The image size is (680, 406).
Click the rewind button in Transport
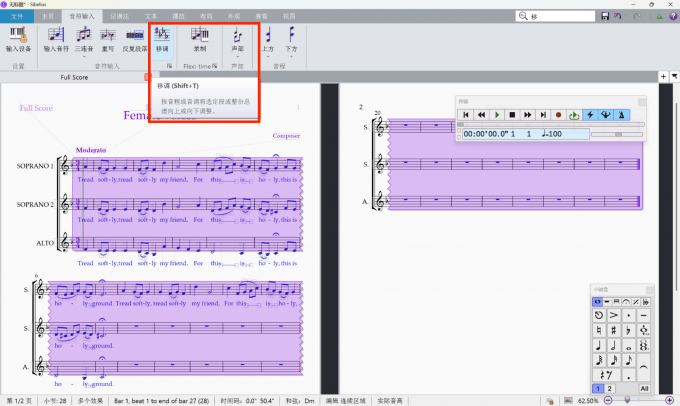[481, 115]
